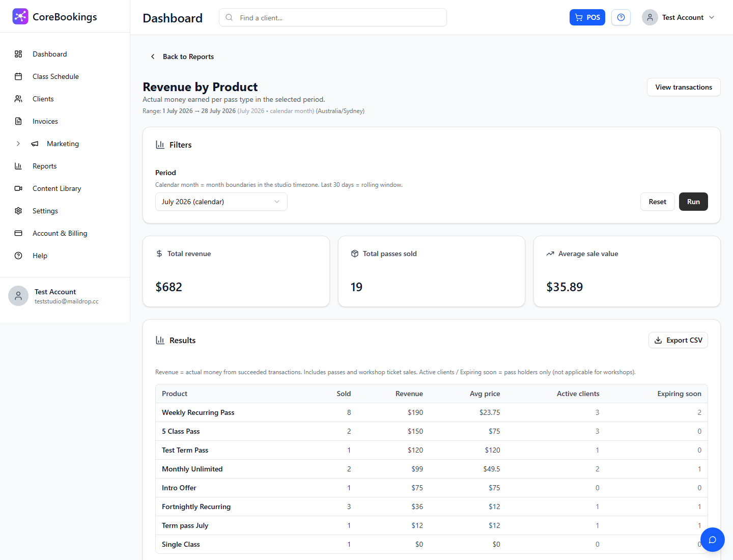Click the Product column header
Screen dimensions: 733x560
(x=175, y=394)
